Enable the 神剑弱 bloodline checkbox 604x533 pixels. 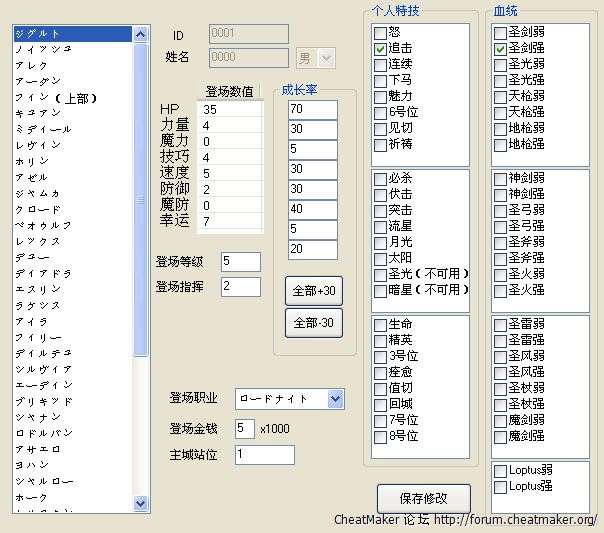click(500, 177)
